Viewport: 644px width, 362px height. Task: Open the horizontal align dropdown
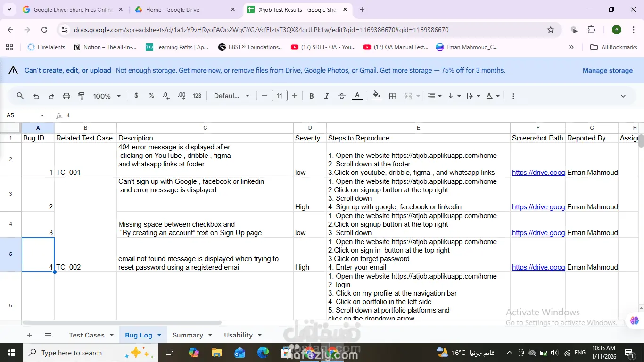434,96
